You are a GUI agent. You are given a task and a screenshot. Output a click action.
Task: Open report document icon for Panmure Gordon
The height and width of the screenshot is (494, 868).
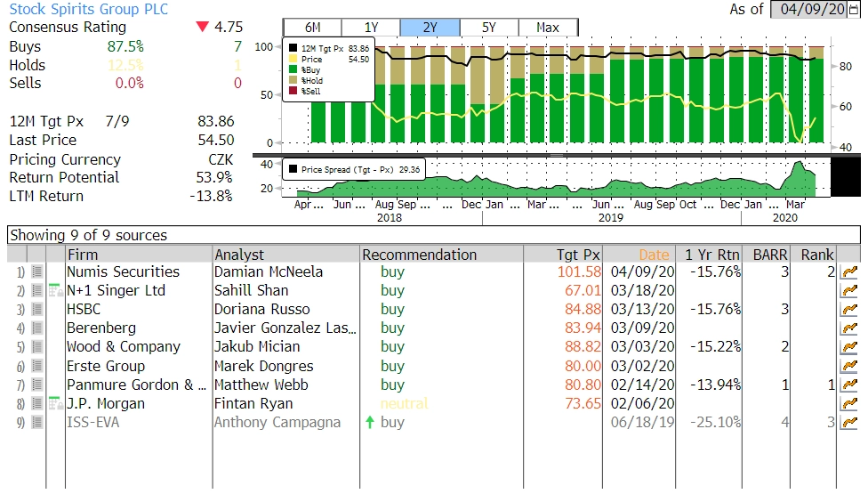37,385
